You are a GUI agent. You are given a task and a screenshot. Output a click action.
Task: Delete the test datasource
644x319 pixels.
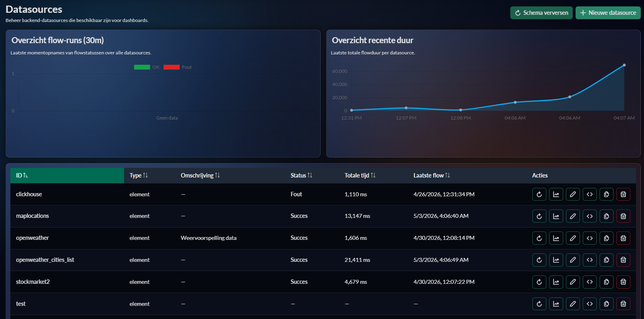[623, 304]
